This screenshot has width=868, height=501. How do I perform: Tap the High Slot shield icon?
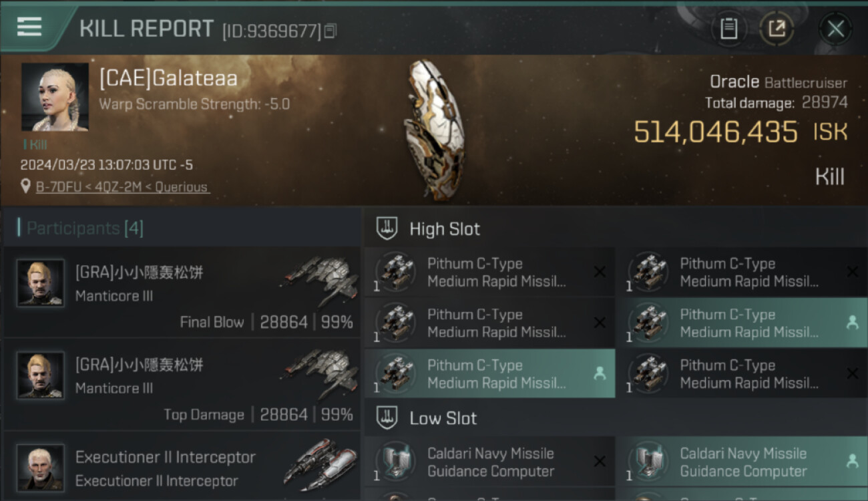(387, 228)
